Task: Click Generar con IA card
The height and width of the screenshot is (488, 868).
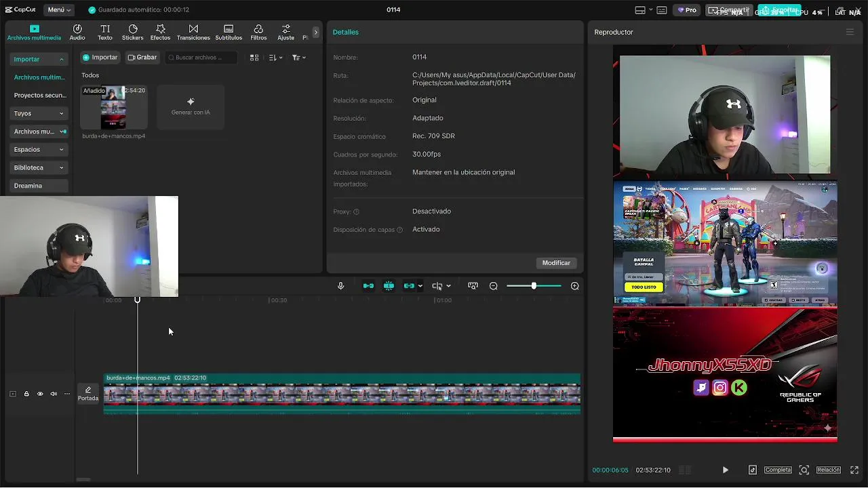Action: [x=191, y=107]
